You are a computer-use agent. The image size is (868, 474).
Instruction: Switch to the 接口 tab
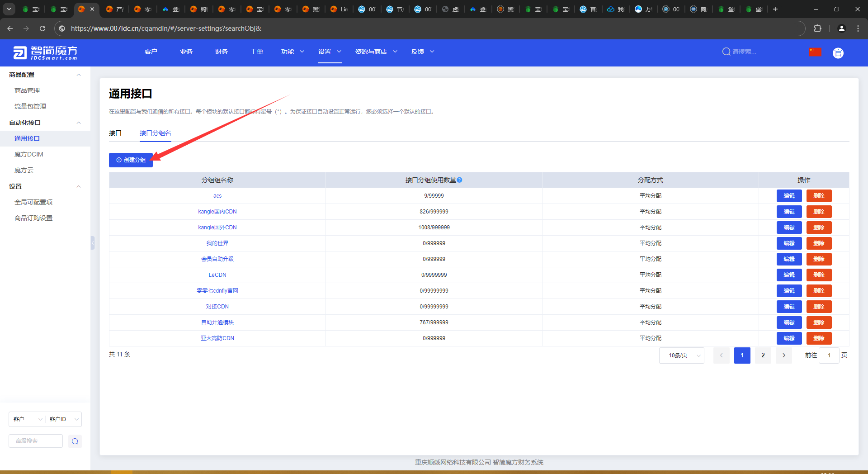[115, 133]
